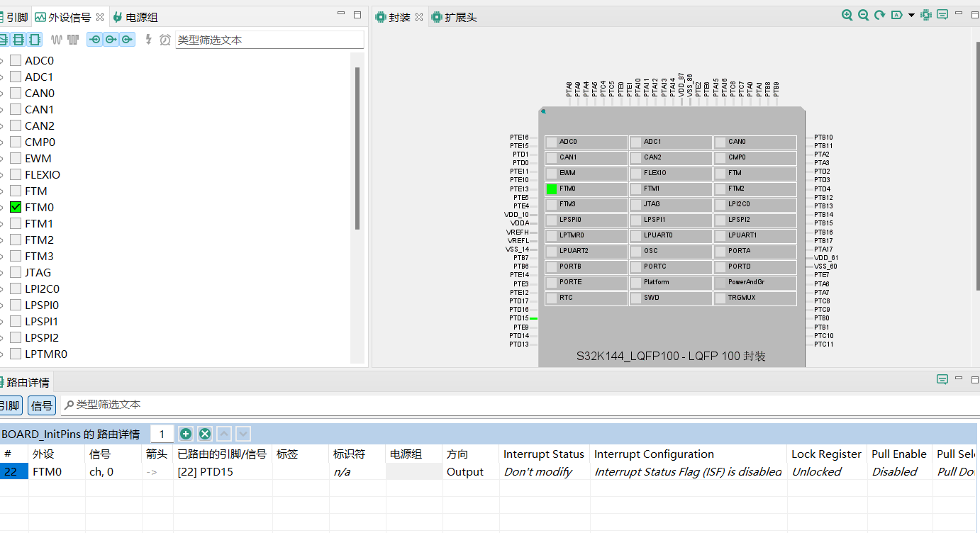Delete the selected routing row
This screenshot has width=980, height=533.
(x=205, y=434)
